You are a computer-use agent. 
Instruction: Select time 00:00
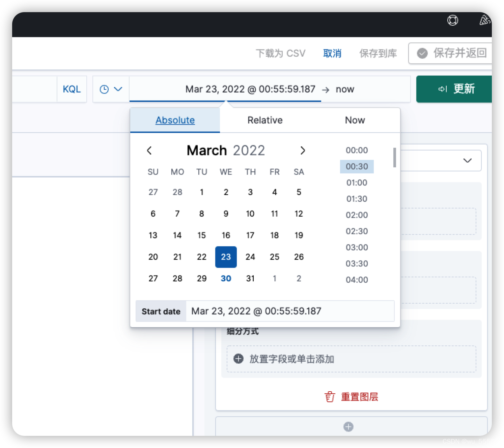coord(357,150)
